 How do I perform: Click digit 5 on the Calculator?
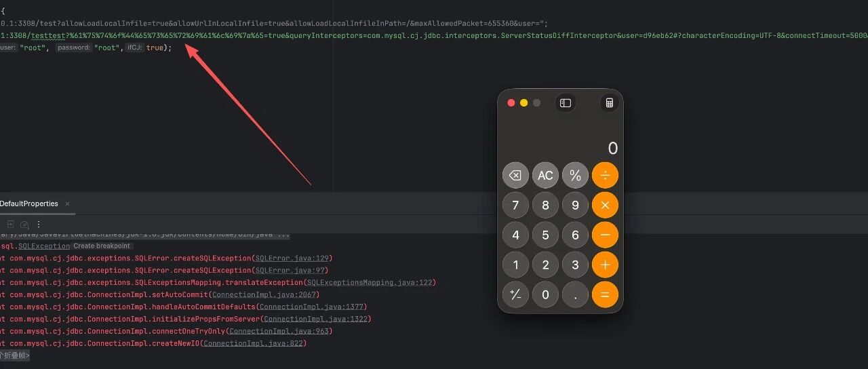pos(545,235)
